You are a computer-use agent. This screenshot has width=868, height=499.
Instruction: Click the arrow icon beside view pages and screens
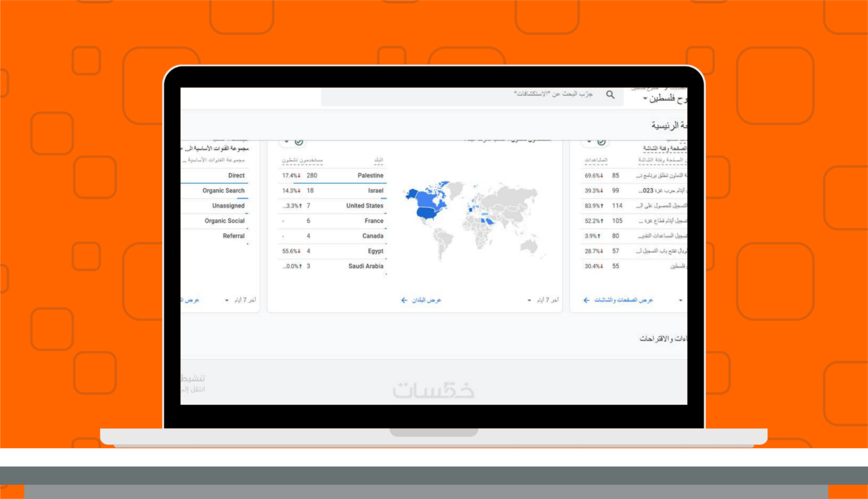click(586, 300)
